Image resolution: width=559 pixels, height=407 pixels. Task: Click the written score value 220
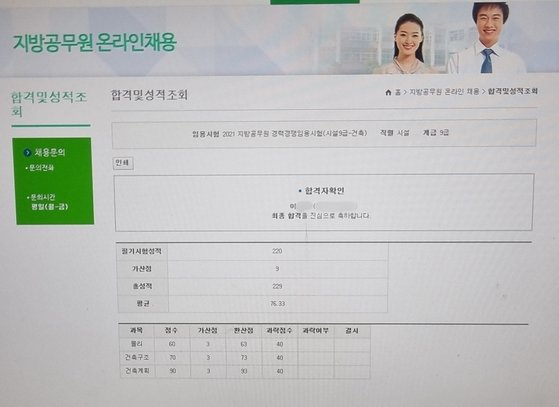click(277, 251)
